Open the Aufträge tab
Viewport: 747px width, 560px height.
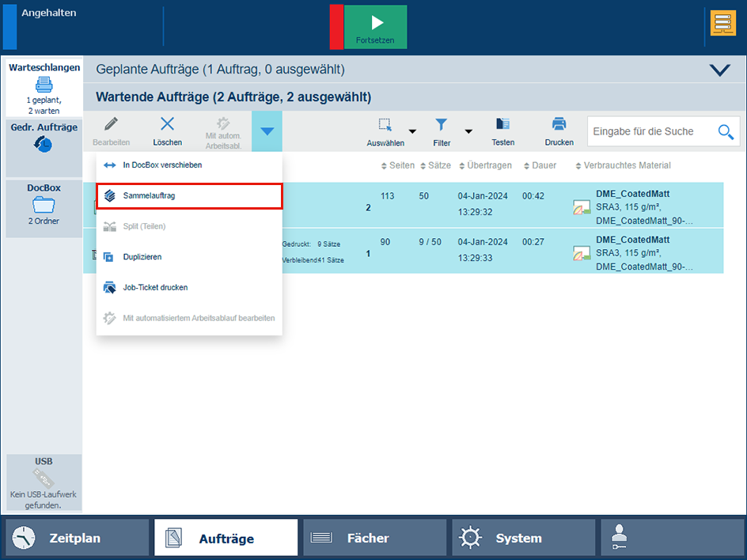tap(226, 538)
